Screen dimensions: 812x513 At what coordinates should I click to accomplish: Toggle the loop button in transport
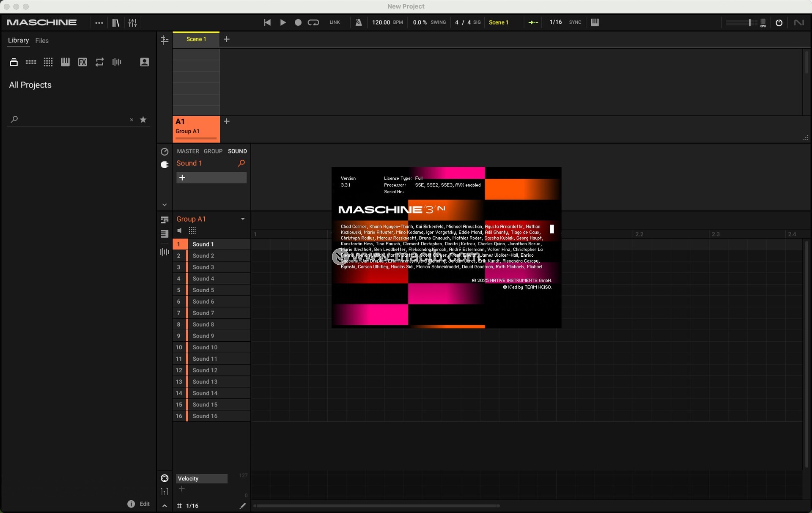(x=313, y=22)
